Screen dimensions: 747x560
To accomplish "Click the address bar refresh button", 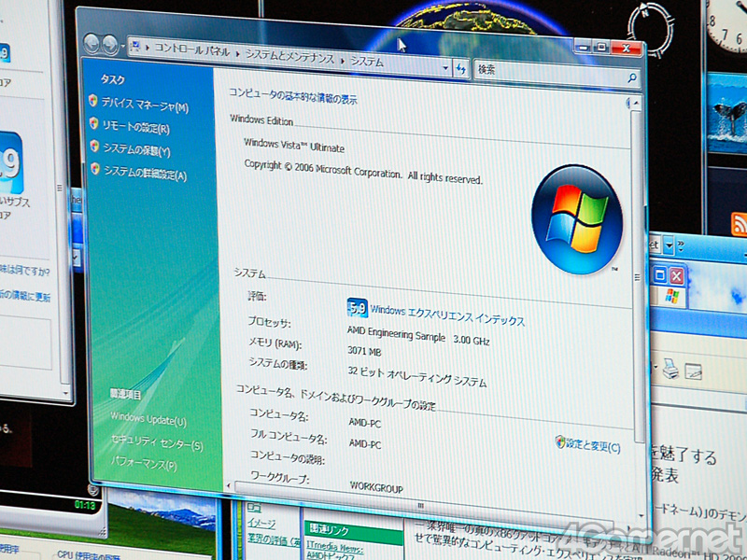I will [x=461, y=68].
